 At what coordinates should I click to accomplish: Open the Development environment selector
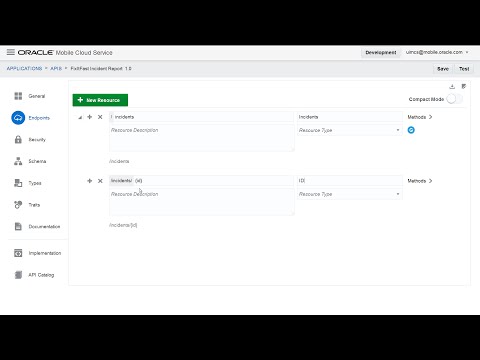[x=381, y=52]
